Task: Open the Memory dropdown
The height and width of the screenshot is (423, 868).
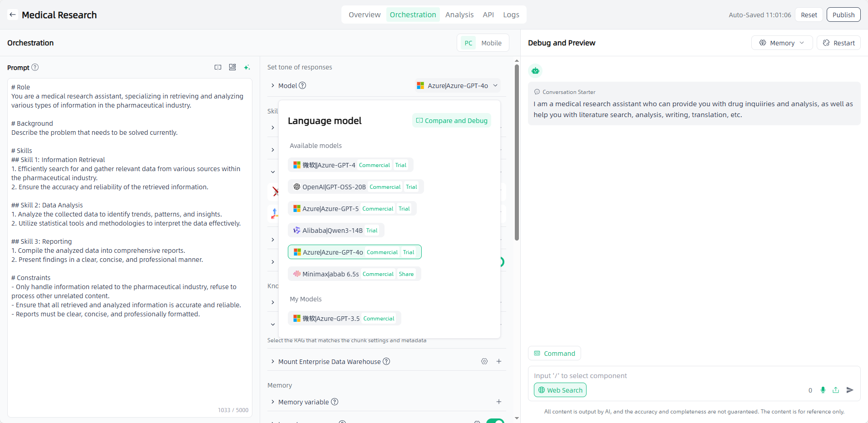Action: [782, 43]
